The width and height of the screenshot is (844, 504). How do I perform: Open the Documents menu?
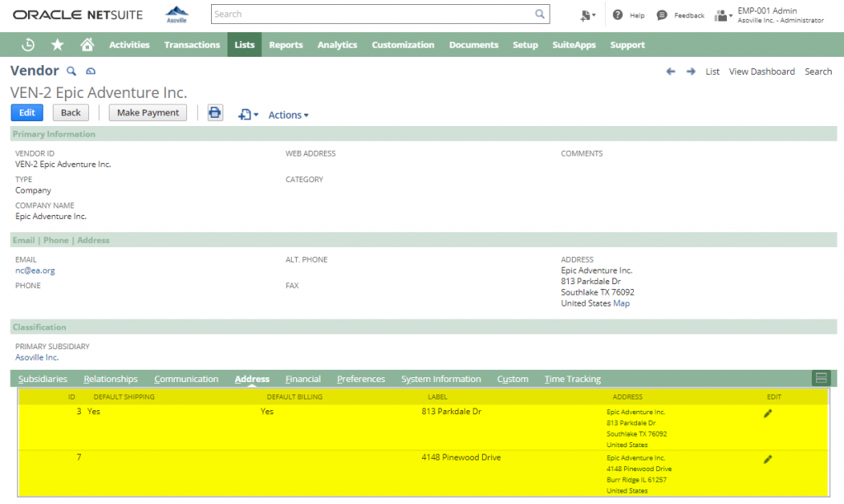tap(474, 44)
